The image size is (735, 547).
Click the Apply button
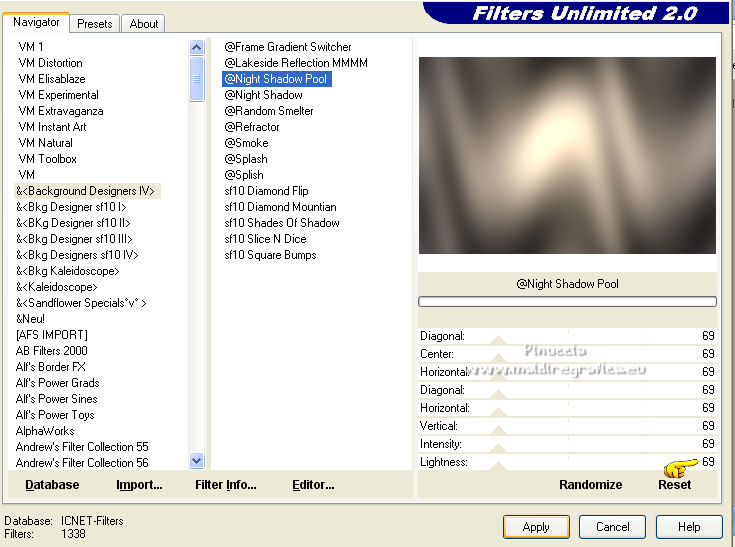tap(536, 527)
